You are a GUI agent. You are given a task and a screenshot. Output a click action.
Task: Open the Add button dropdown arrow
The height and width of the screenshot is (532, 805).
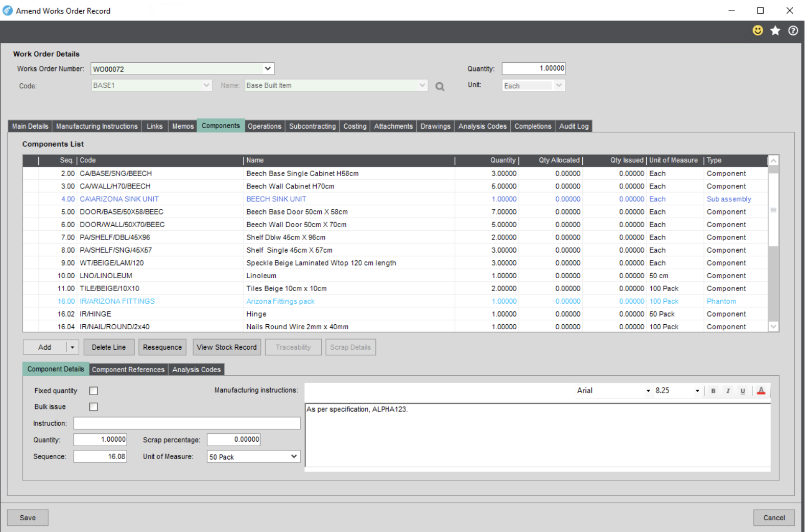(x=73, y=347)
